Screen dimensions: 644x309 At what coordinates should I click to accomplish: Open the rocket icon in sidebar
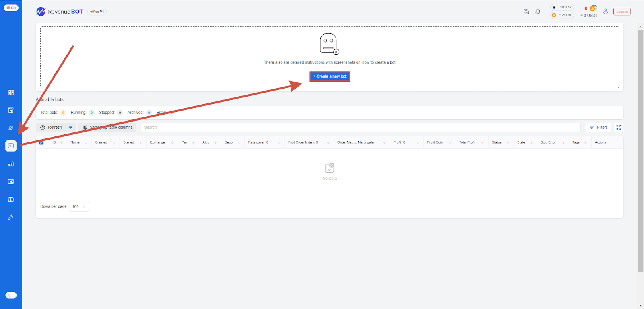coord(11,128)
